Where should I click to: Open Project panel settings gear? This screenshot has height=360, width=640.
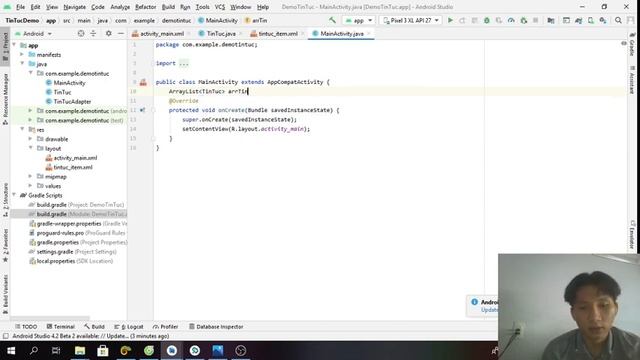108,33
